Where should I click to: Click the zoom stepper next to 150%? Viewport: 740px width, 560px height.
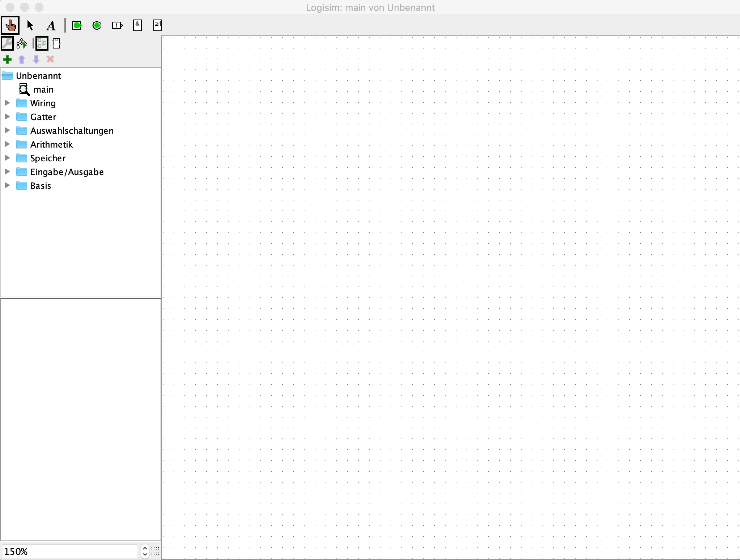point(145,551)
